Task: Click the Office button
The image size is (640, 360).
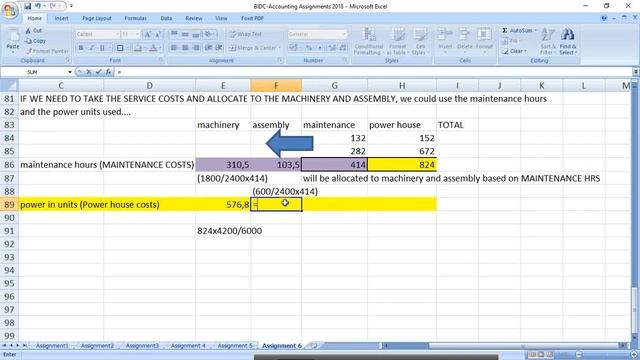Action: point(9,10)
